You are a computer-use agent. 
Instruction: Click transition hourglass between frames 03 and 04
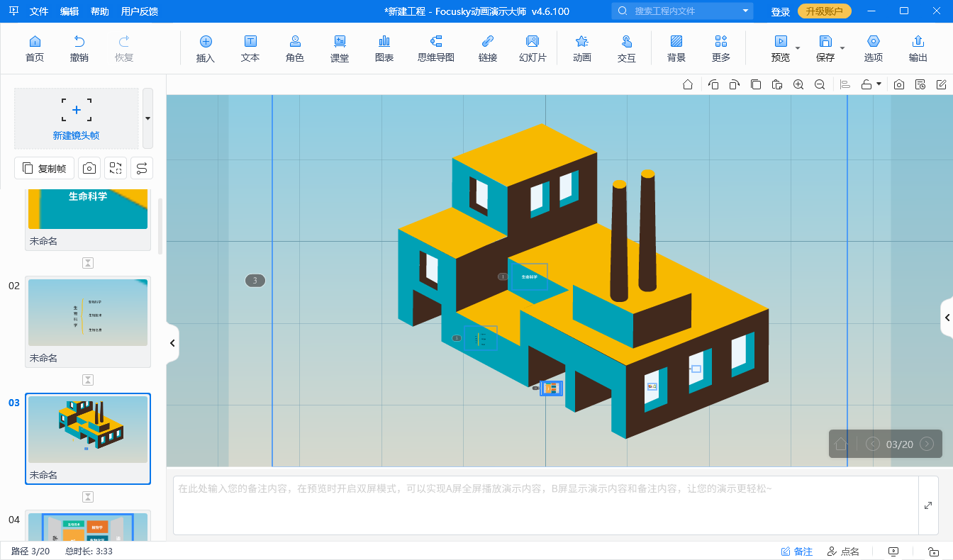coord(88,497)
